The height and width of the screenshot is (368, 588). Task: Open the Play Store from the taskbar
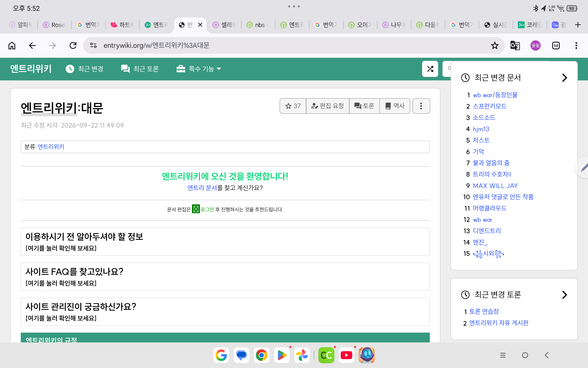click(x=282, y=355)
